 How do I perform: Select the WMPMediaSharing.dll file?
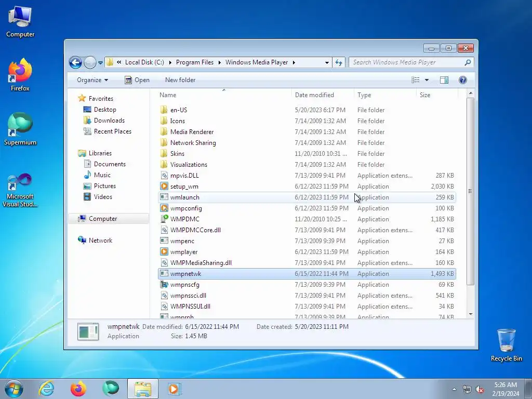tap(201, 262)
